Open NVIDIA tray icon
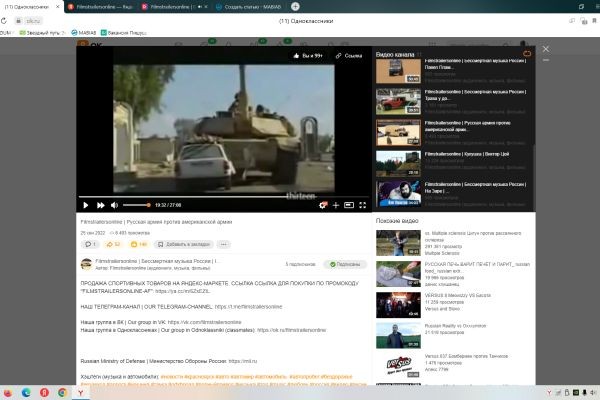 (x=576, y=393)
